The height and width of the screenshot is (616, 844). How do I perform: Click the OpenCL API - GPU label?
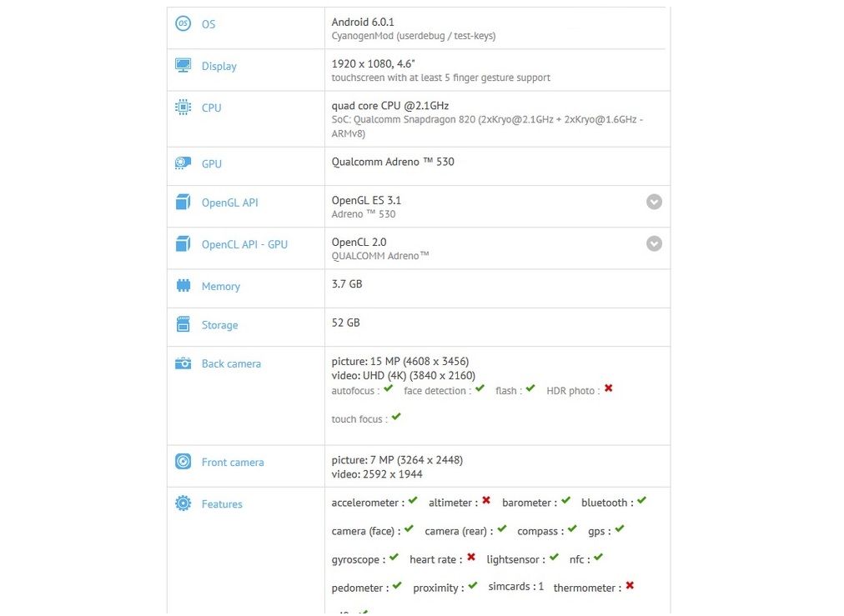[x=244, y=244]
